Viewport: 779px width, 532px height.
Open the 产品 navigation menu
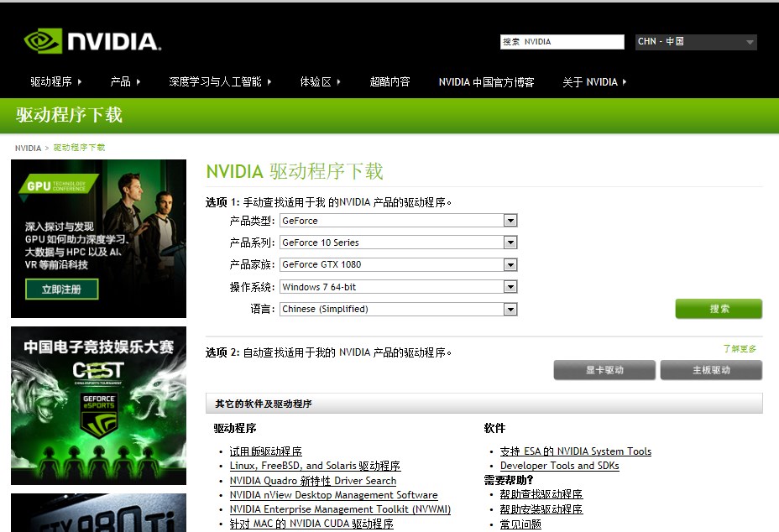click(125, 82)
